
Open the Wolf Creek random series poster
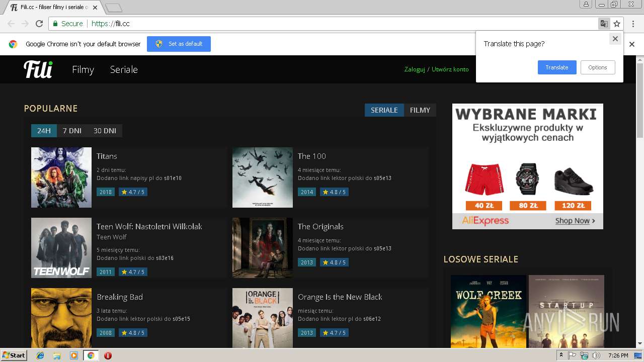tap(489, 311)
